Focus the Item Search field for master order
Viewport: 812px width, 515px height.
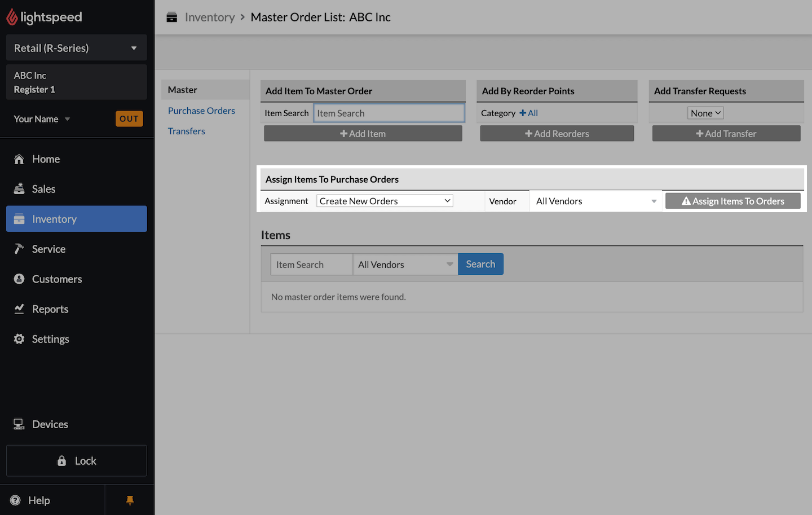(389, 113)
